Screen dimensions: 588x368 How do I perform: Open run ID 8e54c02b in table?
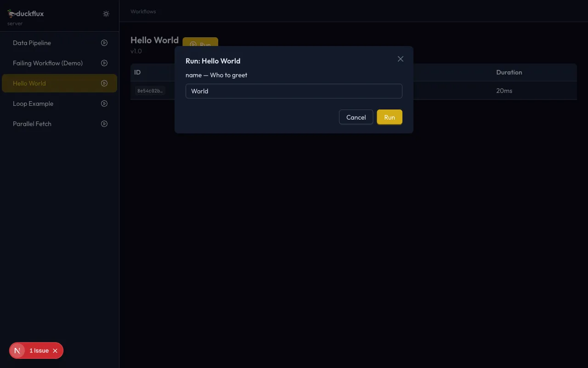coord(150,91)
